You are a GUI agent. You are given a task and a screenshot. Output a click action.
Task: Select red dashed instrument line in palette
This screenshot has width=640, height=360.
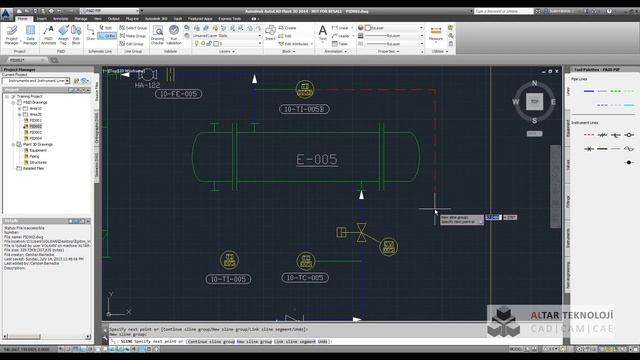[x=589, y=135]
